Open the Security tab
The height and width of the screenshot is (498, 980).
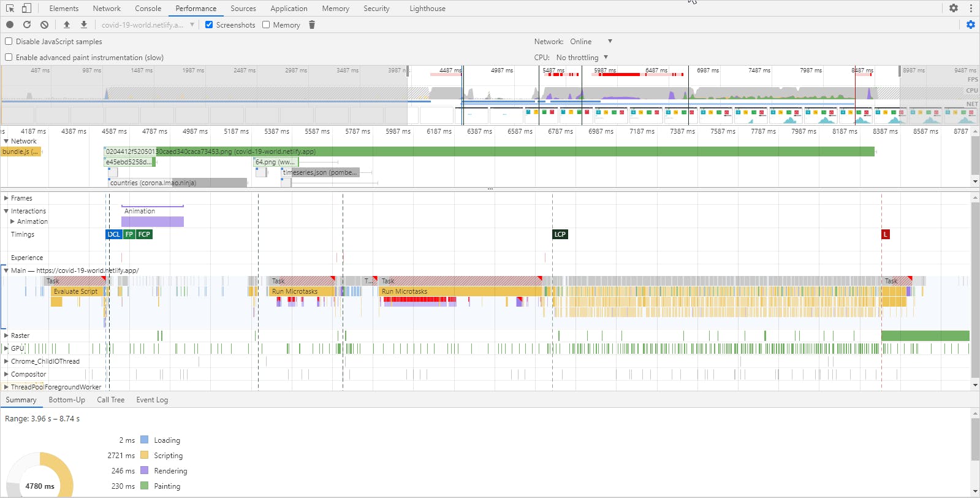[376, 9]
